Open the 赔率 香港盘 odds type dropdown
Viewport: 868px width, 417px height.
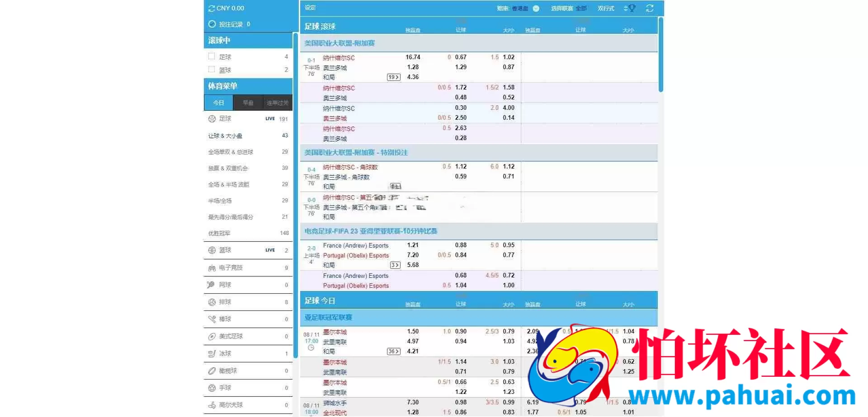[518, 8]
